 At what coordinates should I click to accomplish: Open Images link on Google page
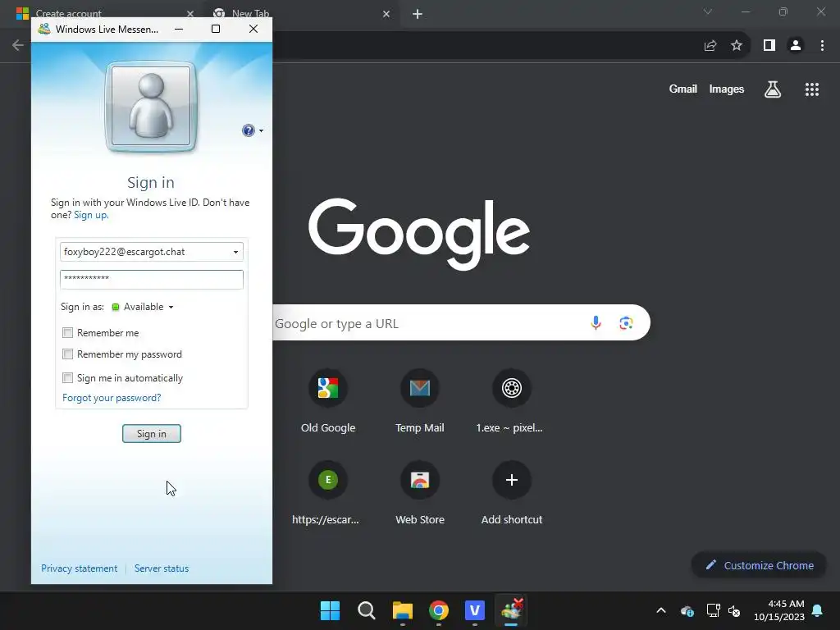pos(727,89)
